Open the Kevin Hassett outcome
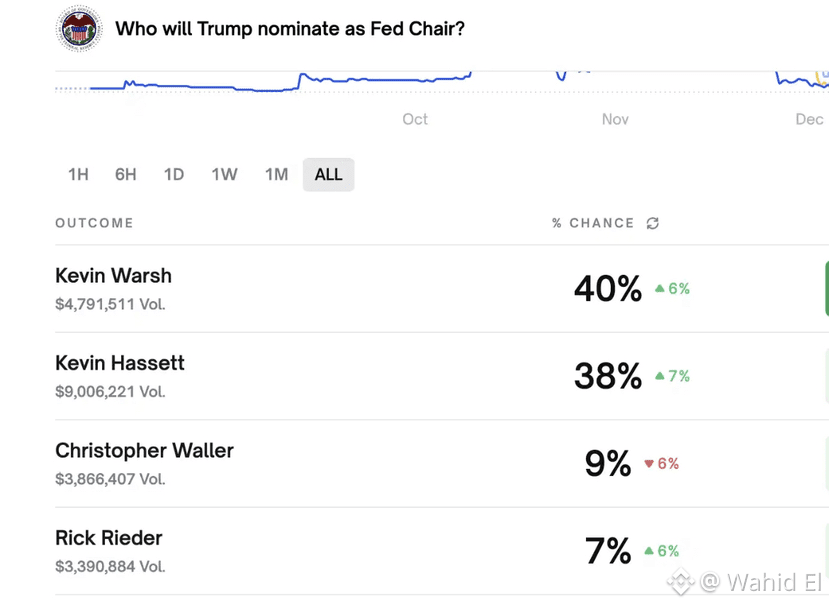Screen dimensions: 829x607 coord(120,363)
